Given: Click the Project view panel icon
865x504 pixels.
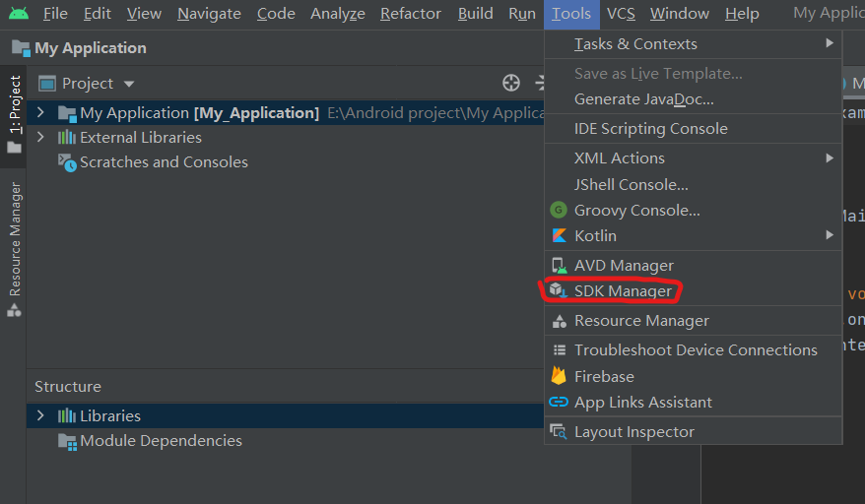Looking at the screenshot, I should click(x=47, y=84).
